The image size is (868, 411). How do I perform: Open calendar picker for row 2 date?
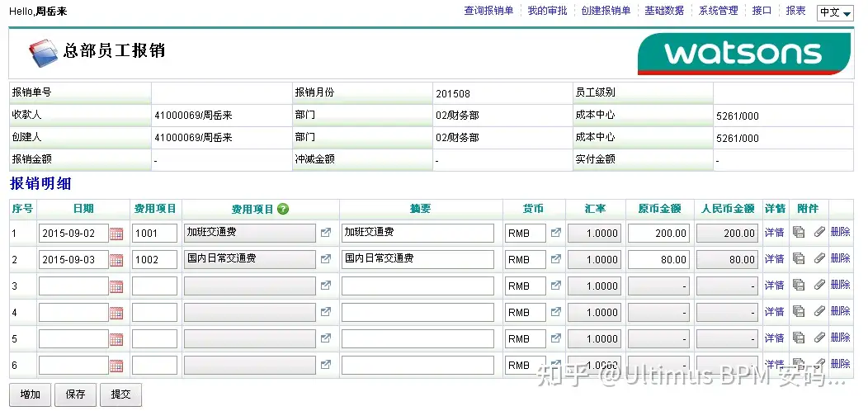point(116,260)
